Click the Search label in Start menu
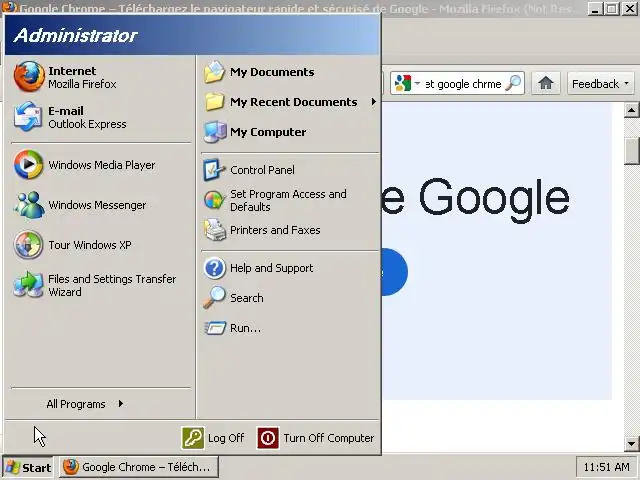 point(247,298)
